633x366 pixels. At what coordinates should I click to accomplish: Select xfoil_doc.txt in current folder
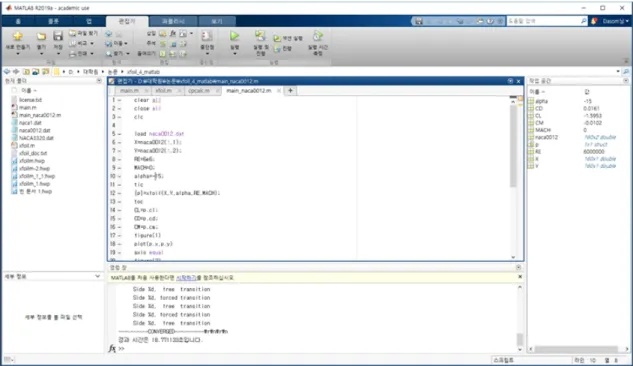(33, 153)
